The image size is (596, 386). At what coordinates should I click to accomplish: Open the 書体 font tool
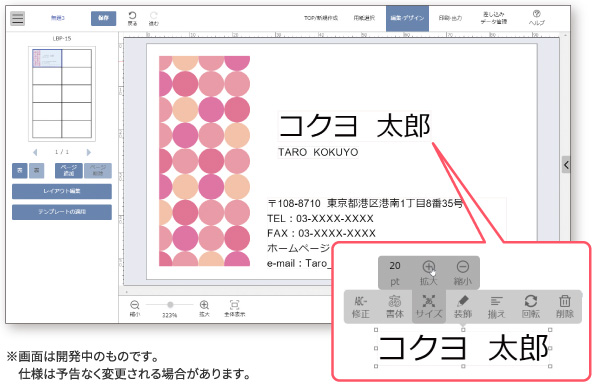pos(395,307)
